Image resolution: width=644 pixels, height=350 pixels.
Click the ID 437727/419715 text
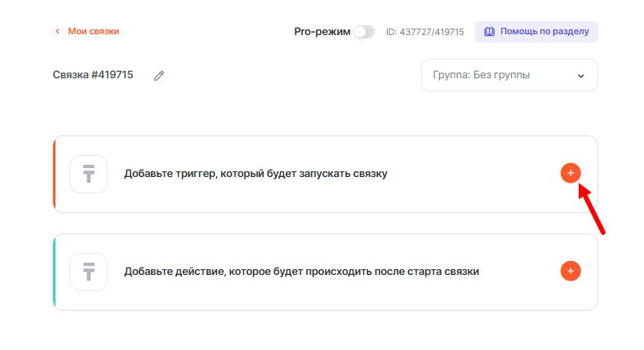(x=424, y=32)
